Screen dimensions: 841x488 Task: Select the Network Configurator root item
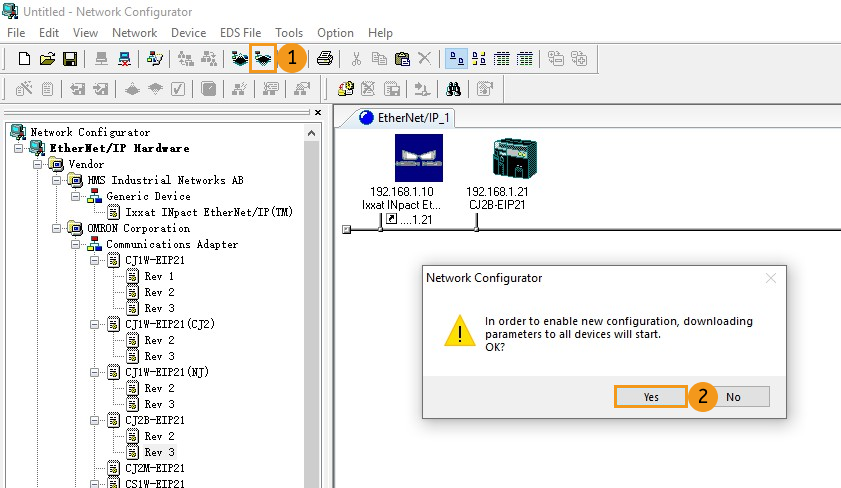click(x=90, y=132)
